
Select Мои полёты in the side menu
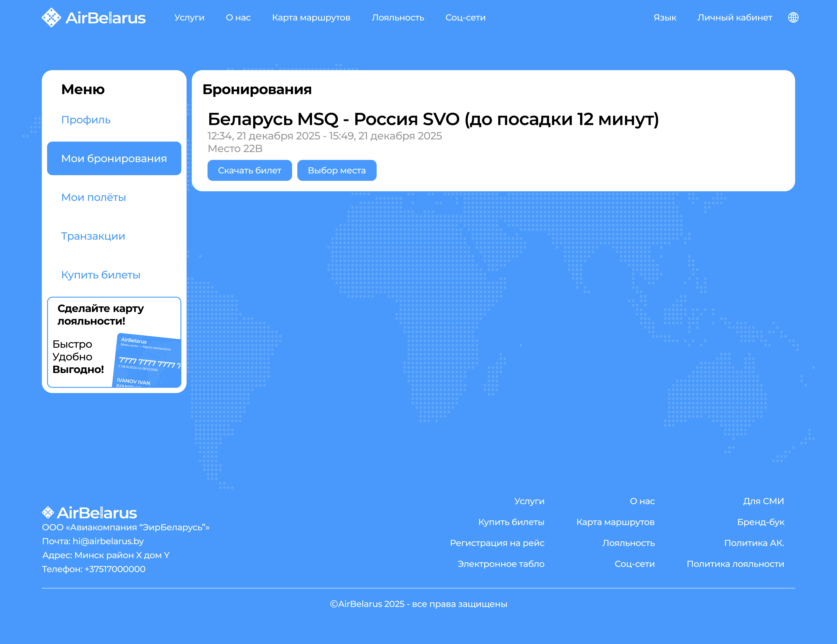pos(94,197)
